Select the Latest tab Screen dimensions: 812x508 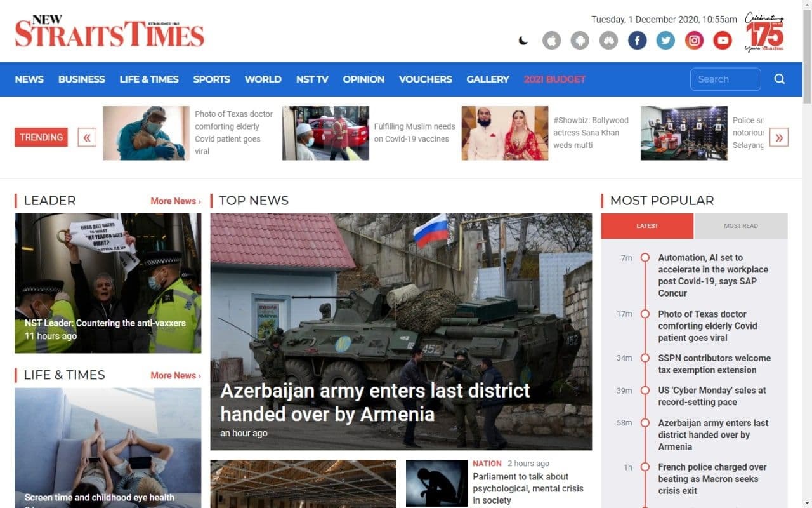647,226
